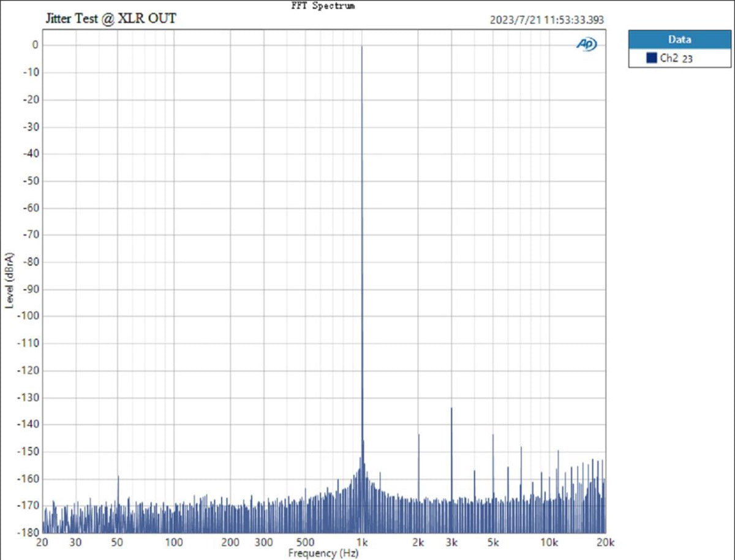This screenshot has width=735, height=560.
Task: Click the Ch2 blue color swatch
Action: 652,58
